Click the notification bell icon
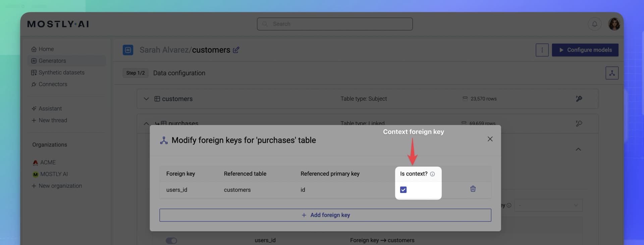Viewport: 644px width, 245px height. [594, 24]
